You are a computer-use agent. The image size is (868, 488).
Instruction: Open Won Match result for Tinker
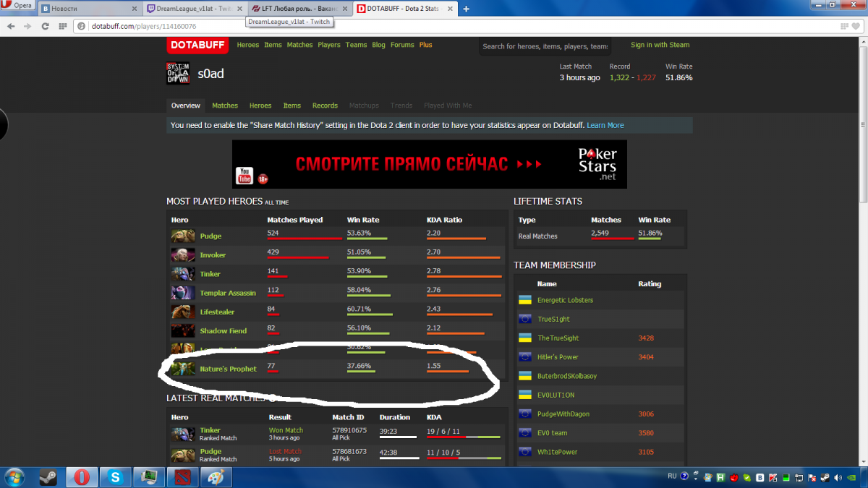point(286,430)
